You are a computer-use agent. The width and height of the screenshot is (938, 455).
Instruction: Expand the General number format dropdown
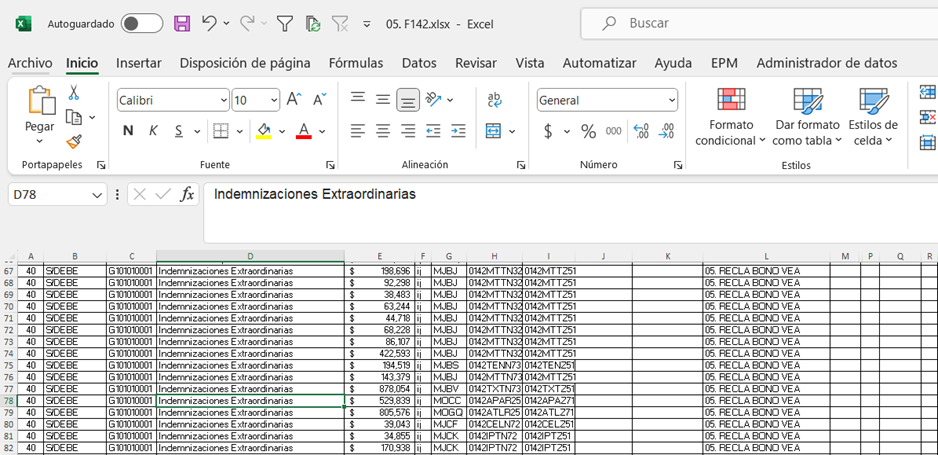(671, 100)
